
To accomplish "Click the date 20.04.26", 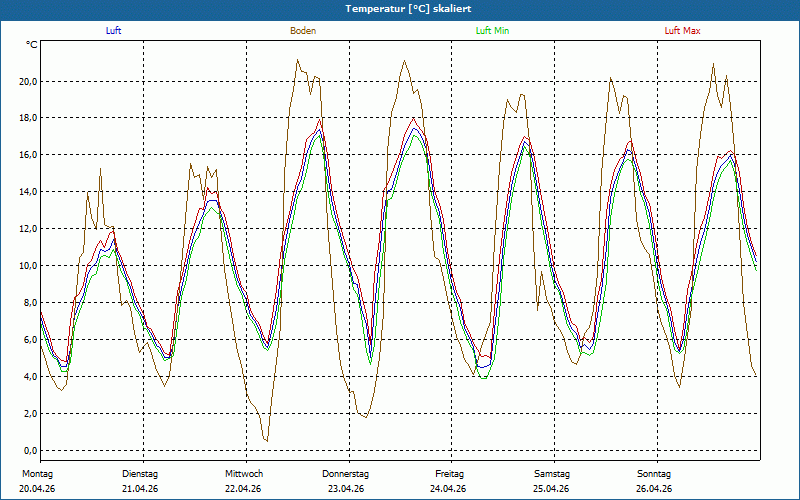I will pyautogui.click(x=37, y=489).
